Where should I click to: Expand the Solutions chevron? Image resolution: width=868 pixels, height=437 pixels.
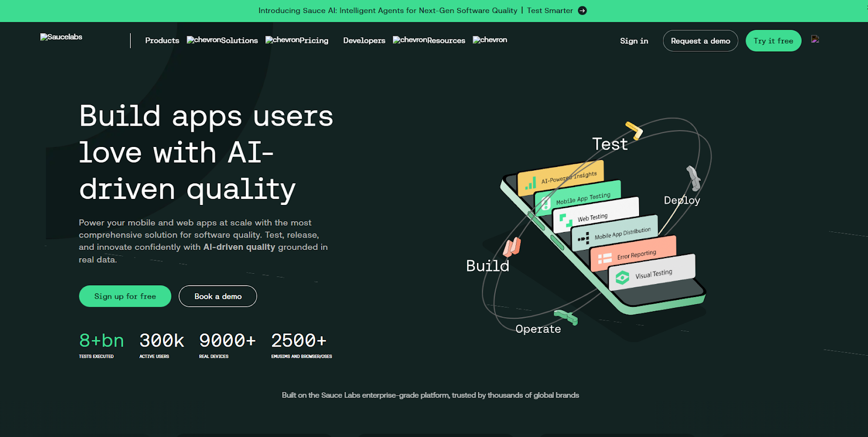click(x=282, y=40)
